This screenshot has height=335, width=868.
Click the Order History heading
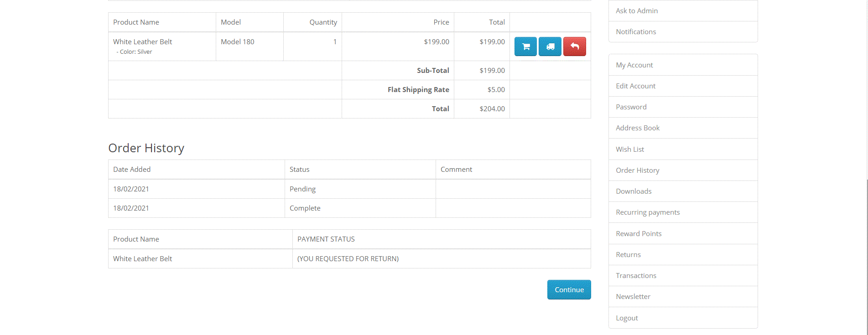point(146,148)
